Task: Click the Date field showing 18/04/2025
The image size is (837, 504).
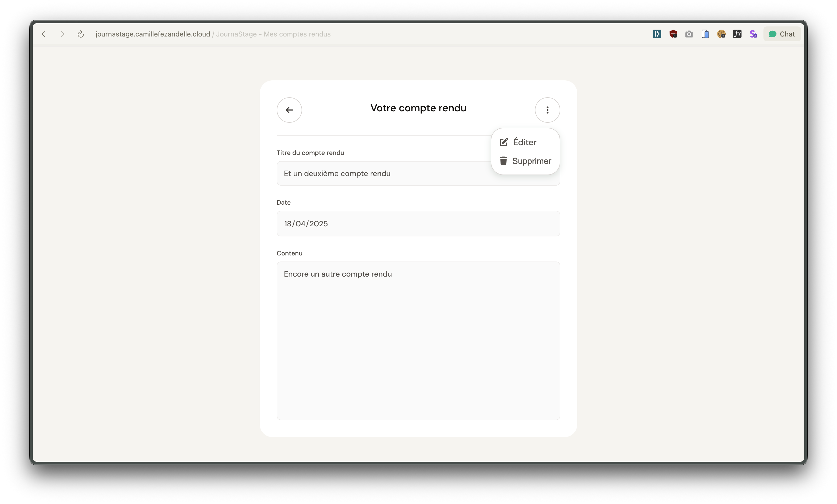Action: (418, 223)
